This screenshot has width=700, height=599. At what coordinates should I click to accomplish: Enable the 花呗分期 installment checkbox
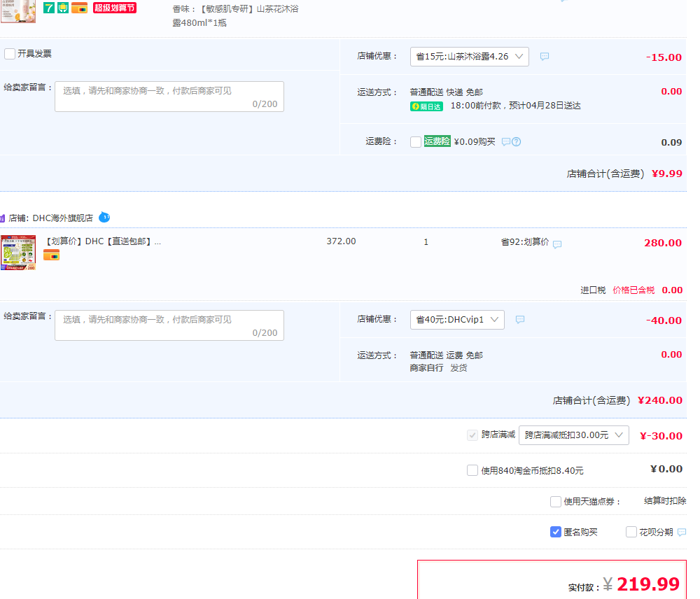[x=631, y=532]
